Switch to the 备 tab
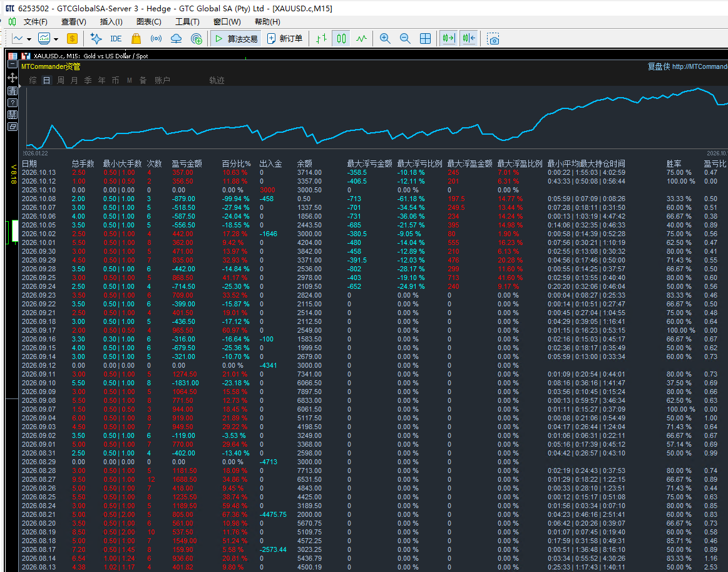This screenshot has height=572, width=728. pyautogui.click(x=143, y=80)
